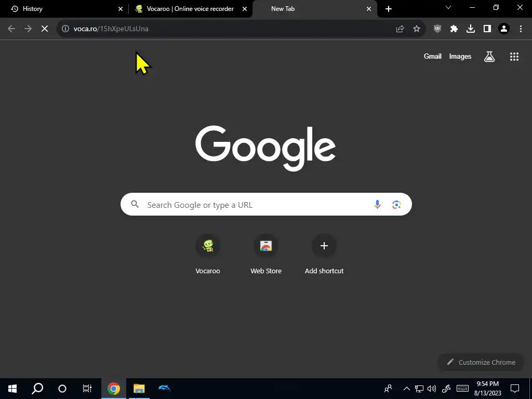Open Search Labs flask icon
The image size is (532, 399).
click(489, 57)
